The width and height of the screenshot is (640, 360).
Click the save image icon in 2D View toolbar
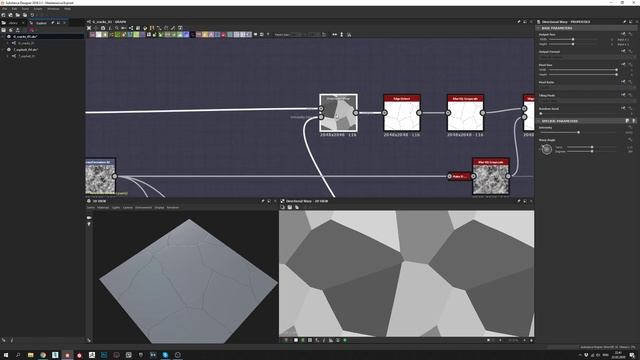[289, 207]
